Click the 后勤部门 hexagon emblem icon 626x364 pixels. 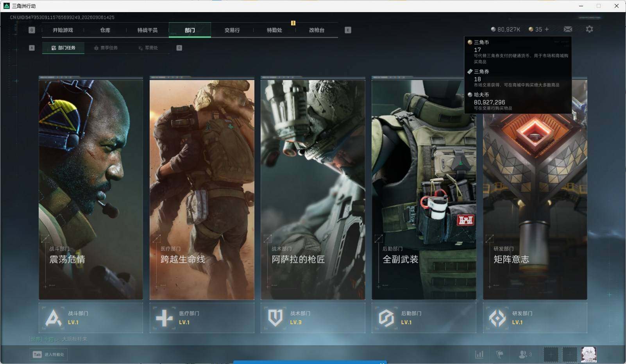coord(386,318)
